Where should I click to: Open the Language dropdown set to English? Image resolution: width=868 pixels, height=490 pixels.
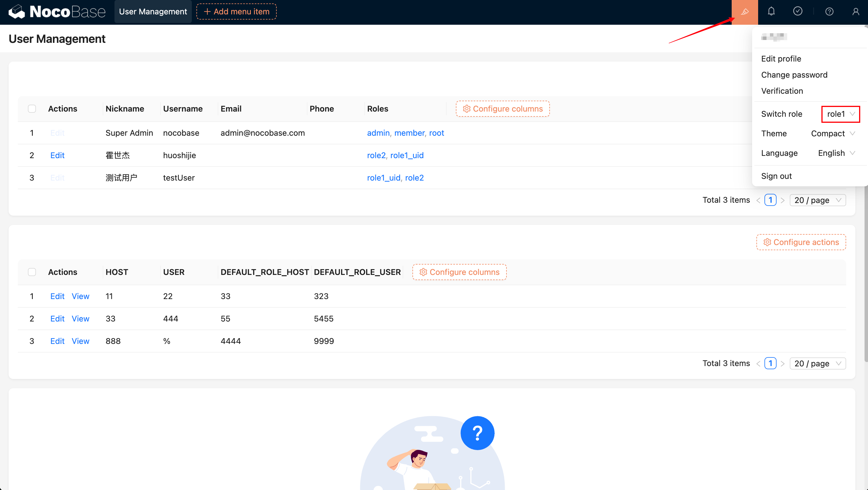836,153
